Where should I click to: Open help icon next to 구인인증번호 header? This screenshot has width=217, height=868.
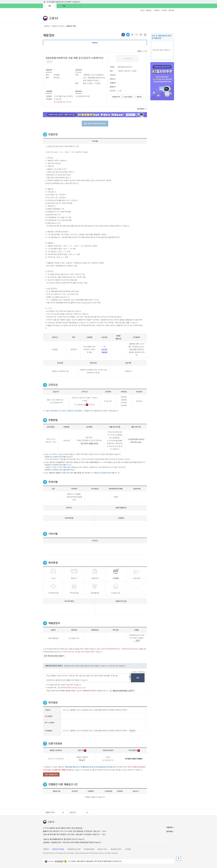pos(139,750)
